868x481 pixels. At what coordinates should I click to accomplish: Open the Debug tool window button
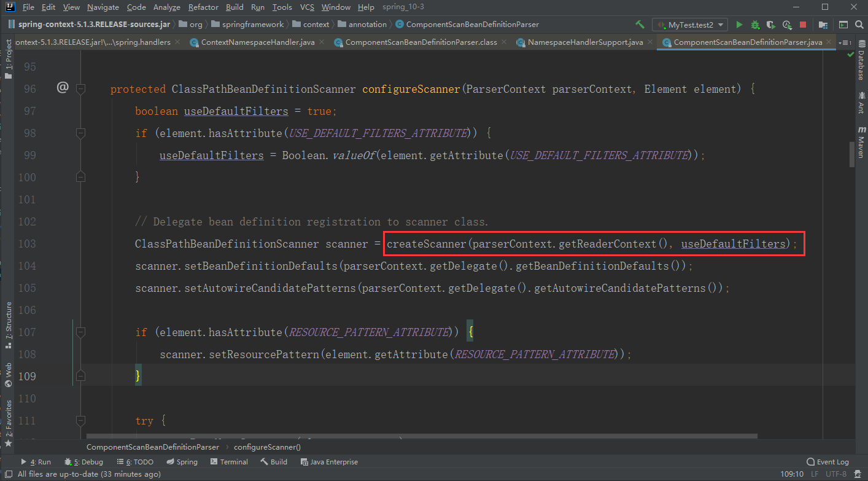[83, 462]
